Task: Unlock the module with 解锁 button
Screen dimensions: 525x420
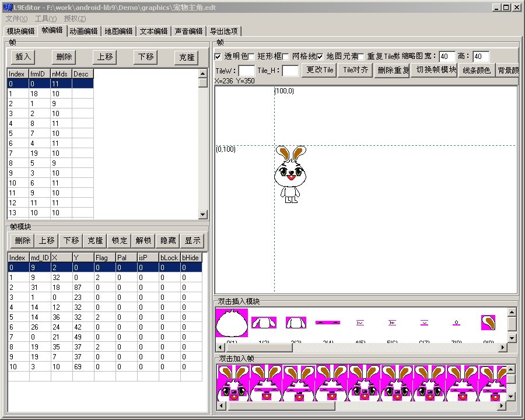Action: pos(143,240)
